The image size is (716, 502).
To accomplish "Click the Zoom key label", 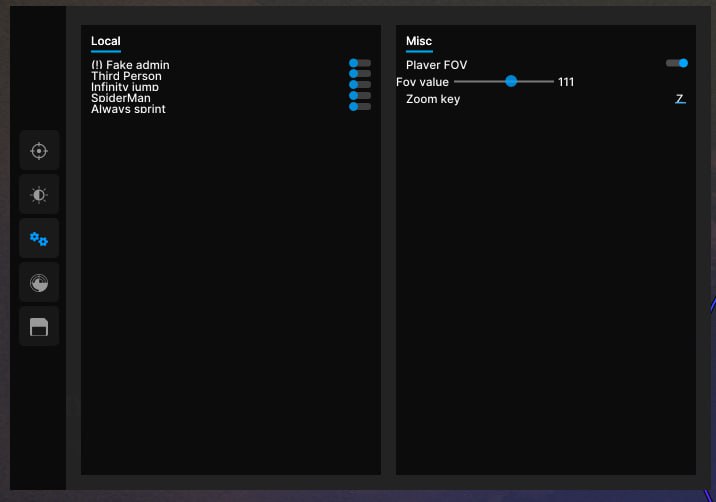I will tap(433, 99).
